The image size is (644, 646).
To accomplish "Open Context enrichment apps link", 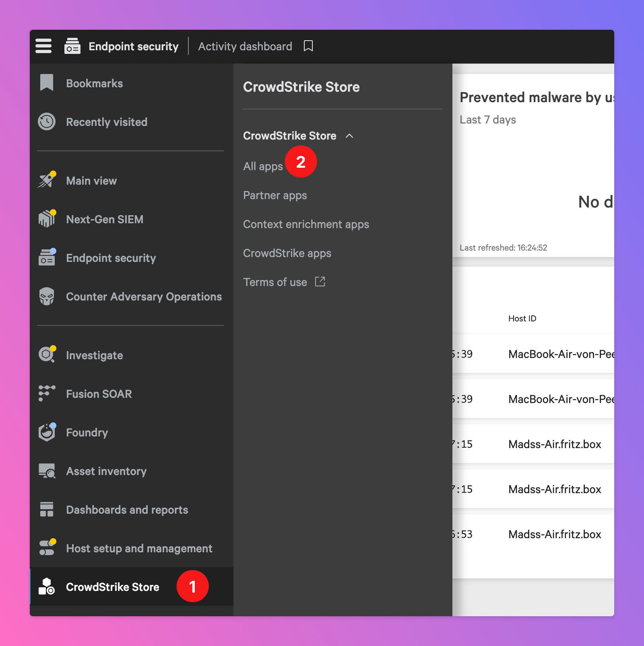I will [306, 224].
